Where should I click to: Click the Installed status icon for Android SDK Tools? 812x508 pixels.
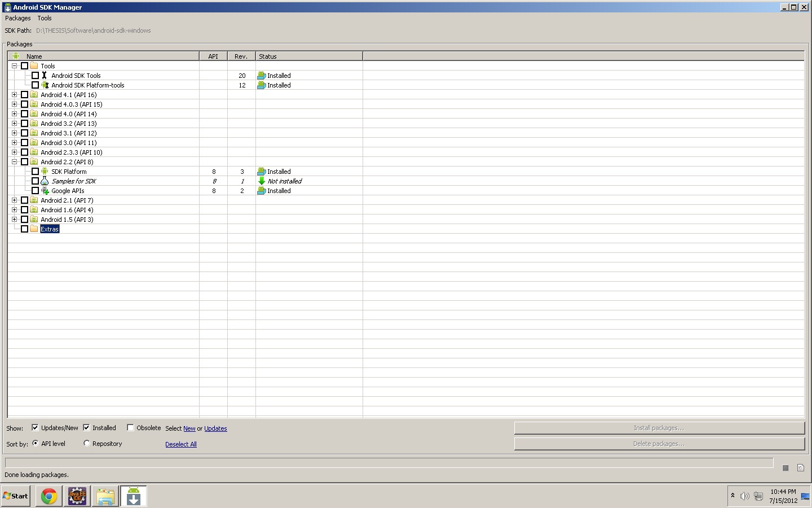[262, 75]
